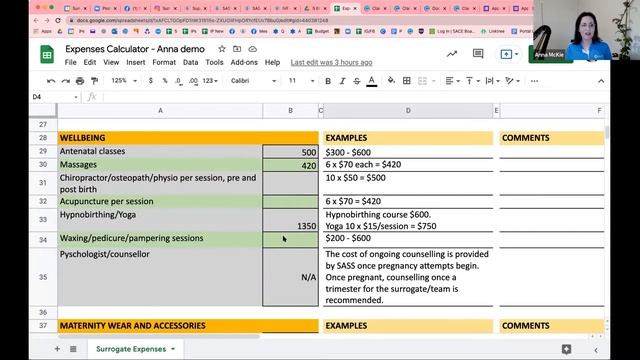The width and height of the screenshot is (640, 360).
Task: Open the Data menu
Action: point(190,62)
